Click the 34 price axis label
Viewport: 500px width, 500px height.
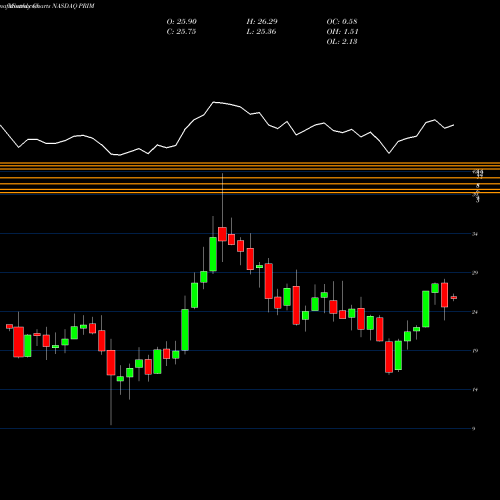click(x=475, y=234)
